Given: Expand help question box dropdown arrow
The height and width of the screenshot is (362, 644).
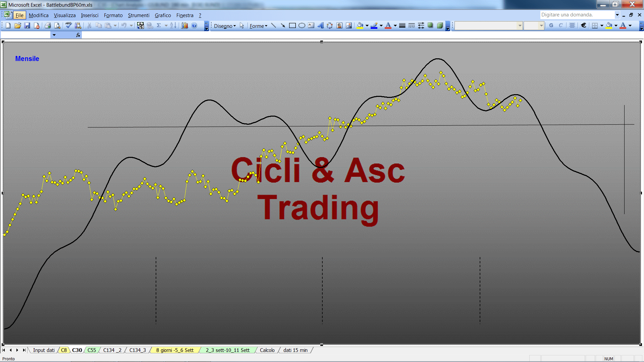Looking at the screenshot, I should pyautogui.click(x=617, y=15).
